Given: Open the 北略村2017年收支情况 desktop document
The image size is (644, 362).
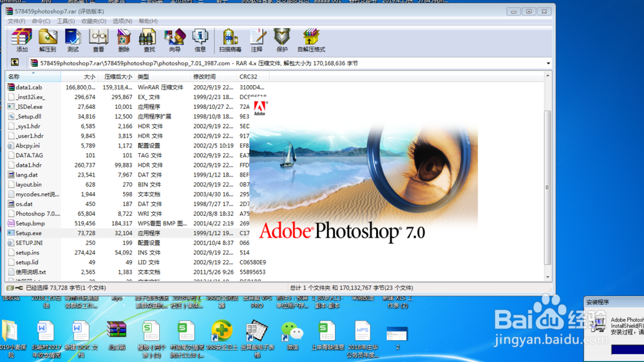Looking at the screenshot, I should tap(46, 339).
